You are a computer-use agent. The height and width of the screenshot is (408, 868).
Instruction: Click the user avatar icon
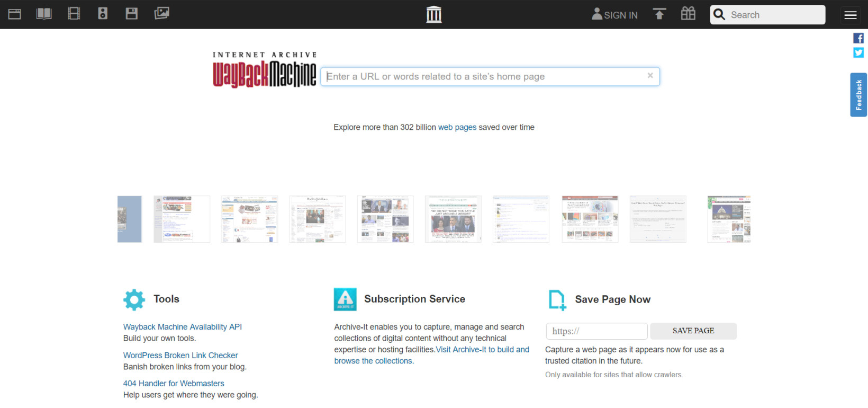[597, 14]
